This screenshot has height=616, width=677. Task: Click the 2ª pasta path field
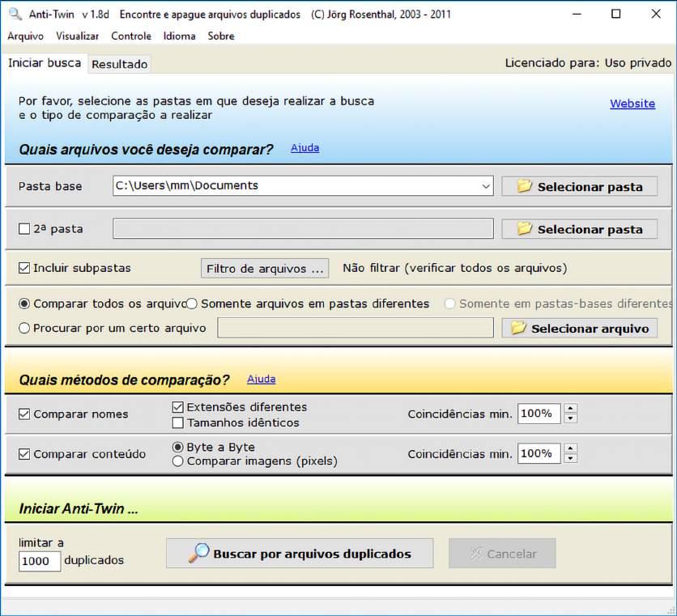coord(303,228)
